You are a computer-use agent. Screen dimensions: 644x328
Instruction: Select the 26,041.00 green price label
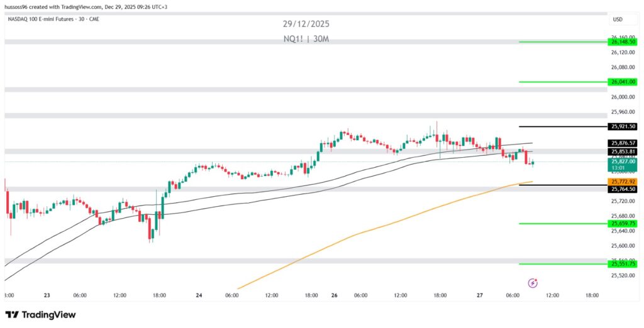[623, 82]
